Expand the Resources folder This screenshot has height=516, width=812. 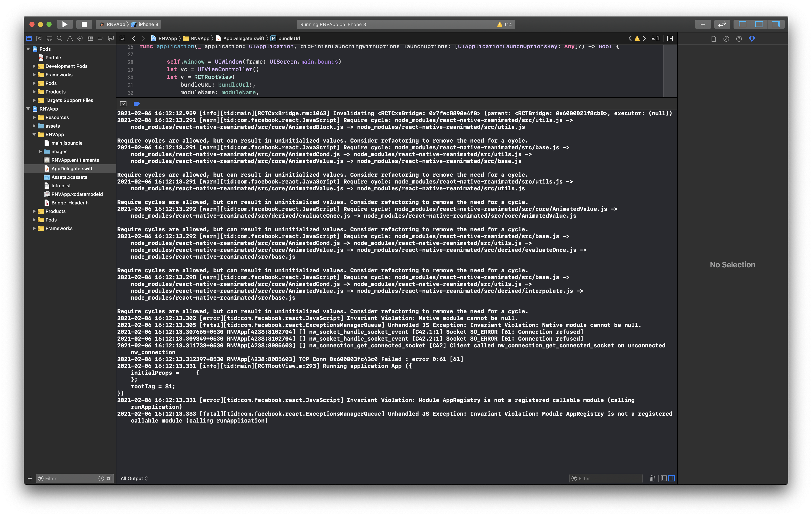34,117
